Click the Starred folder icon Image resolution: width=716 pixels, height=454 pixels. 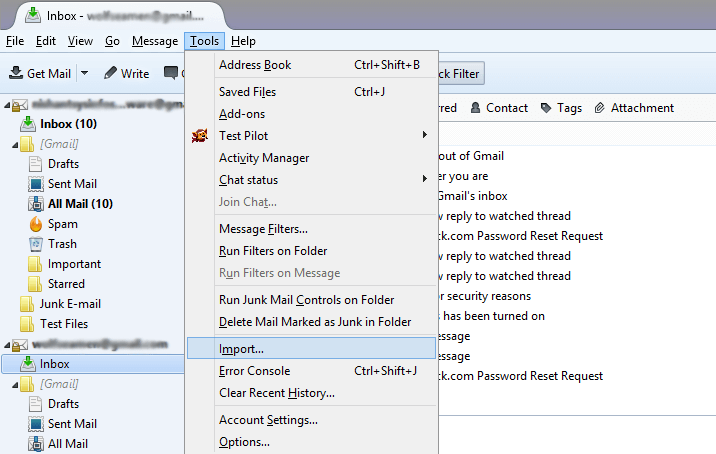pos(35,284)
